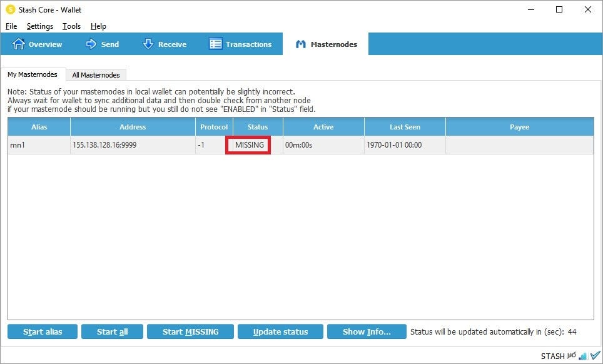The height and width of the screenshot is (364, 603).
Task: Sort by the Address column header
Action: coord(133,127)
